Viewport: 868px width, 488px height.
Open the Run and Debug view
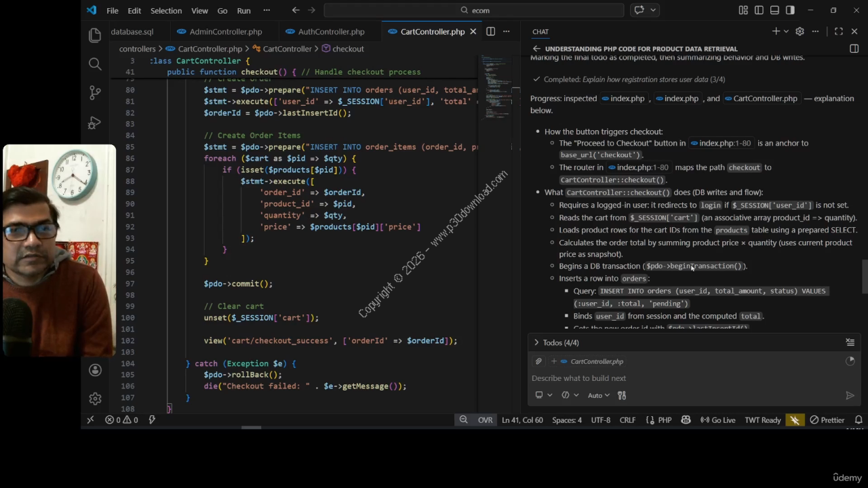95,123
